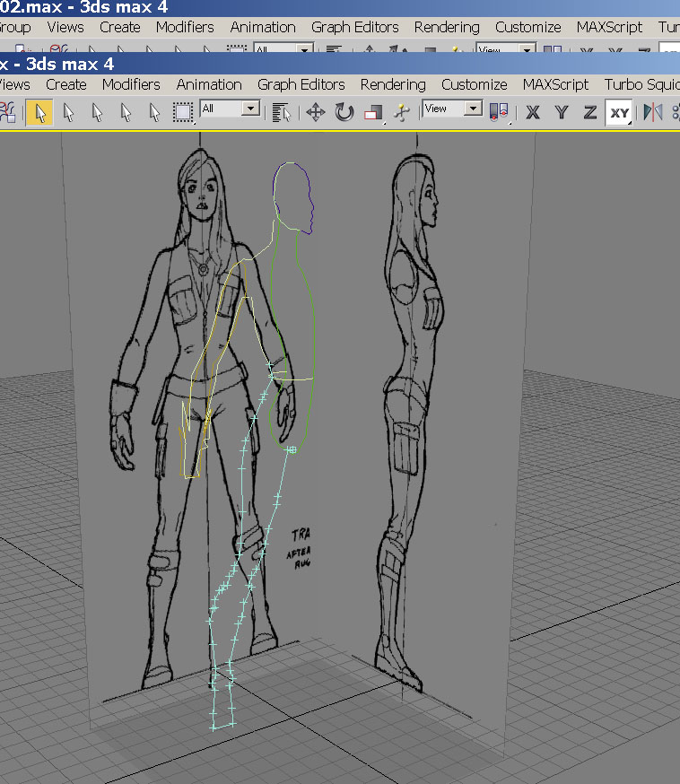The width and height of the screenshot is (680, 784).
Task: Click the Use Pivot Point Center icon
Action: point(499,112)
